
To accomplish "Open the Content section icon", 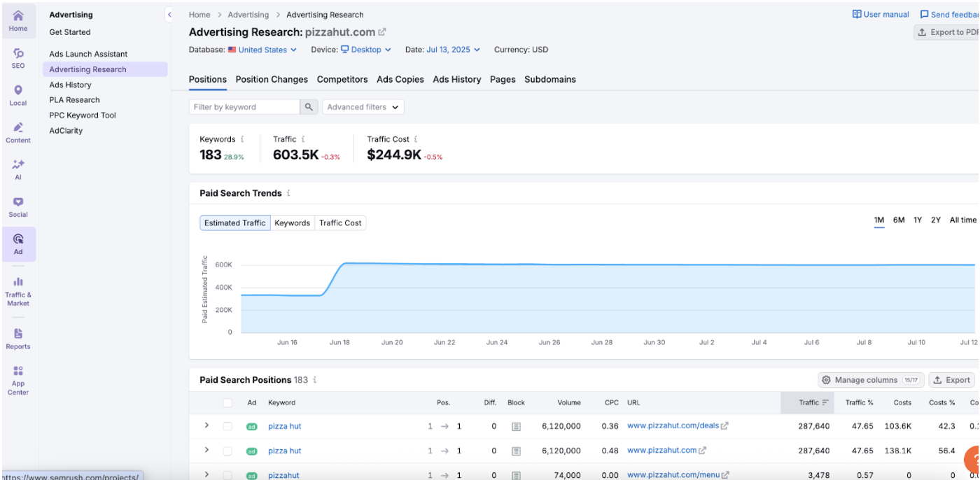I will (x=18, y=132).
